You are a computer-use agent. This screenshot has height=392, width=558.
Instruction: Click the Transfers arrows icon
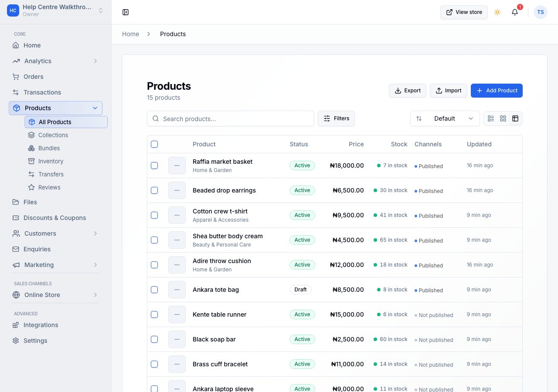click(31, 174)
